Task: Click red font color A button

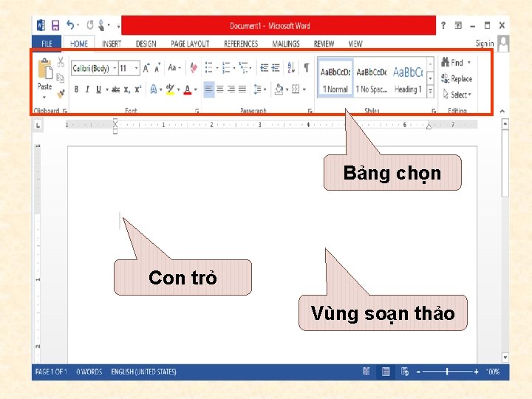Action: pyautogui.click(x=188, y=90)
